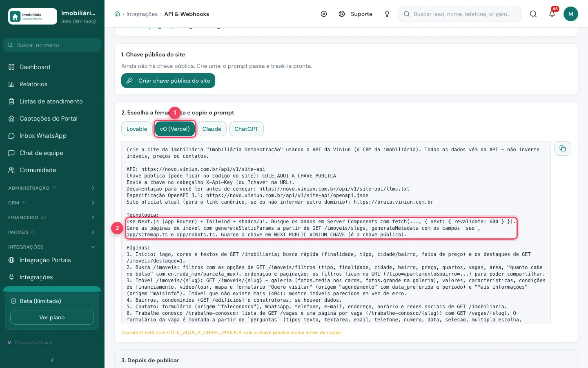Select the ChatGPT tab
The height and width of the screenshot is (368, 588).
246,129
